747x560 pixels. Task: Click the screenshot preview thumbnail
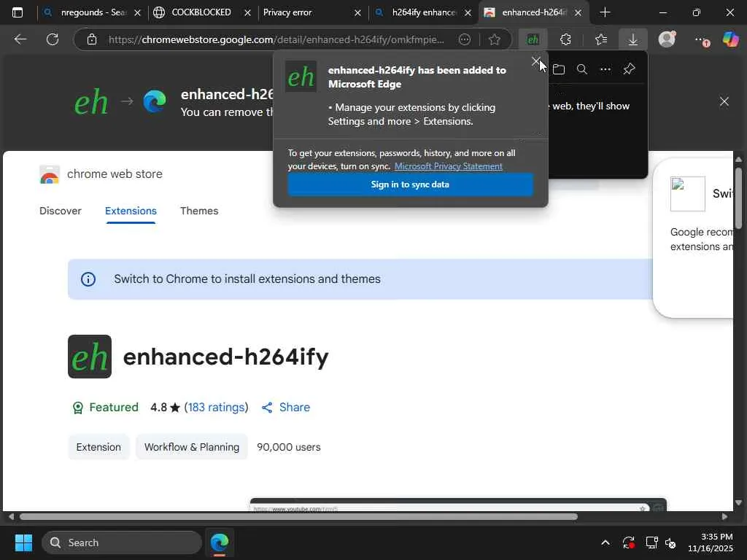click(x=458, y=505)
